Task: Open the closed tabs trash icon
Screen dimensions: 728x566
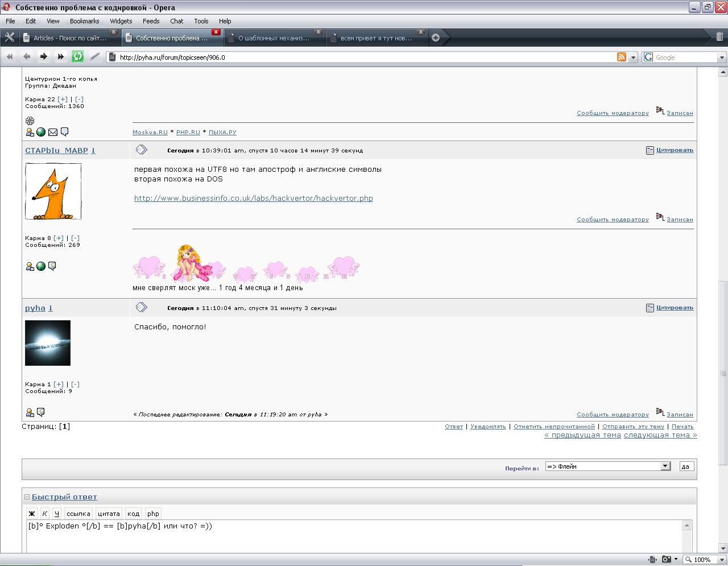Action: tap(719, 37)
